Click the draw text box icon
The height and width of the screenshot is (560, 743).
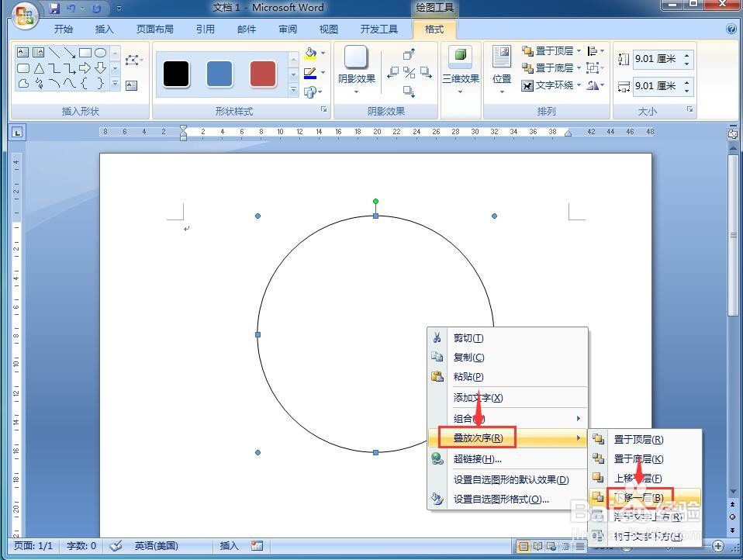pos(132,86)
